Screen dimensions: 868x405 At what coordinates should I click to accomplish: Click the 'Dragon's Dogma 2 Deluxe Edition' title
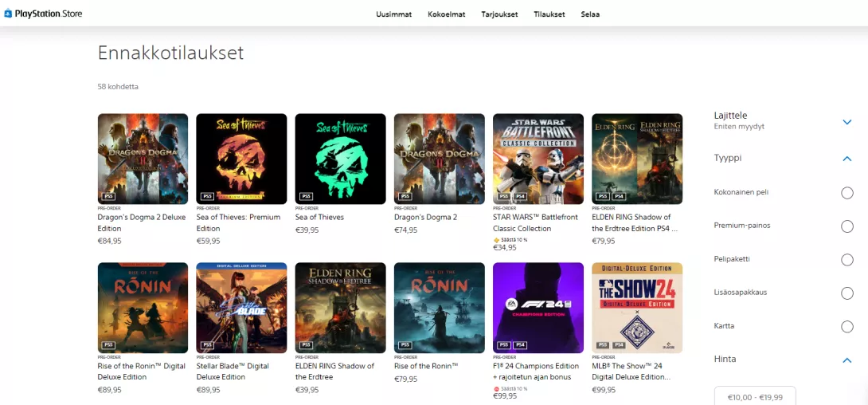(142, 222)
